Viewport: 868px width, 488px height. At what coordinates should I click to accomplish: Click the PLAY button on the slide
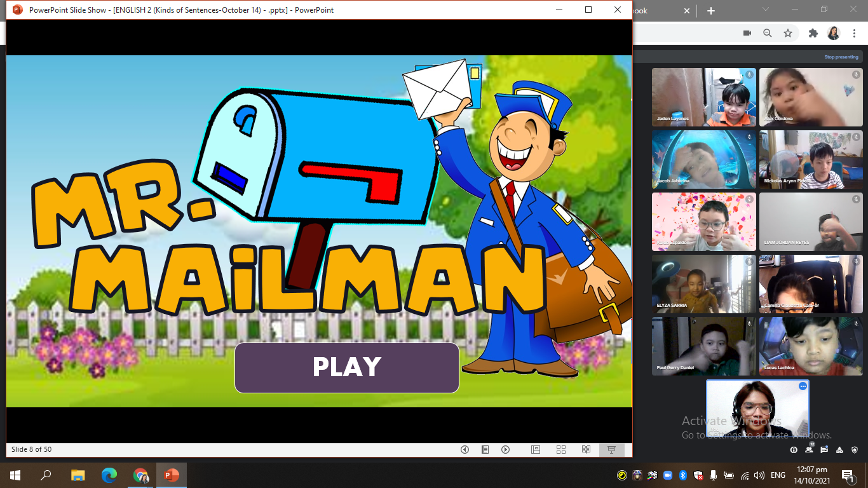tap(347, 368)
